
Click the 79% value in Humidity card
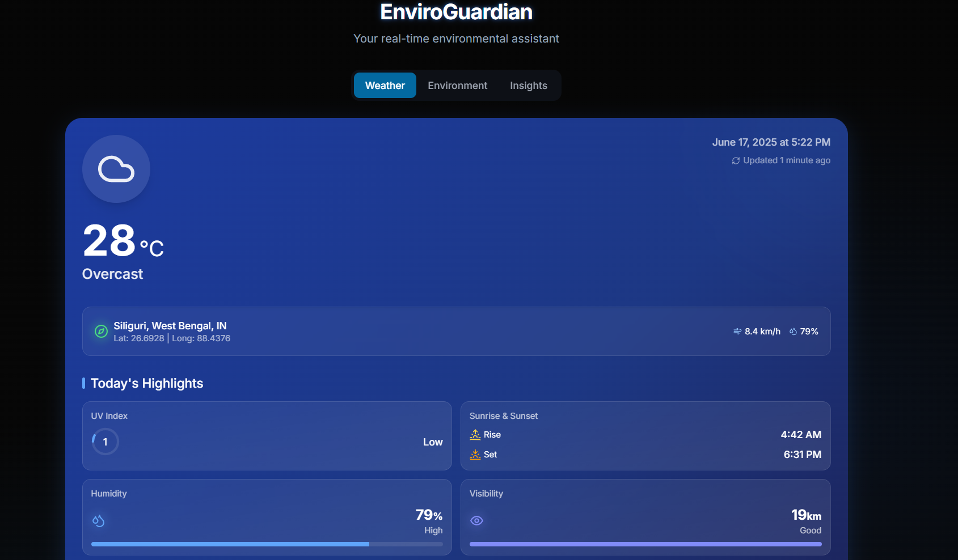[429, 515]
